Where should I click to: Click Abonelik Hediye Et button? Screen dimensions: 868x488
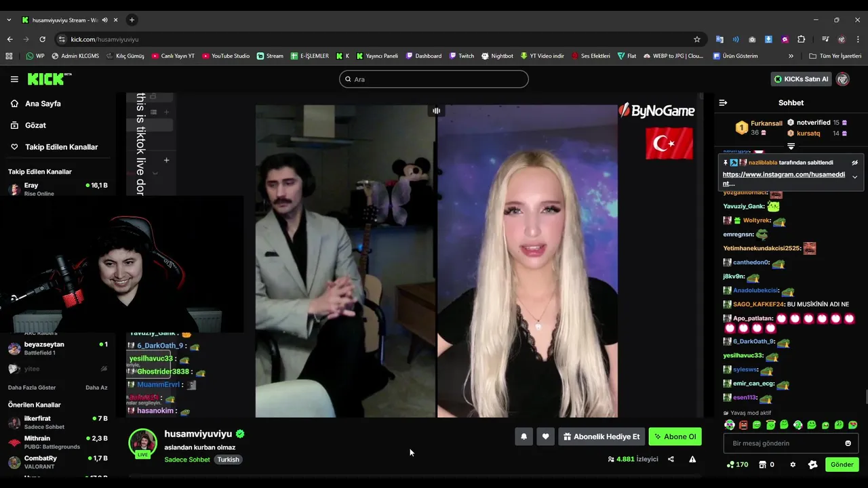tap(601, 437)
